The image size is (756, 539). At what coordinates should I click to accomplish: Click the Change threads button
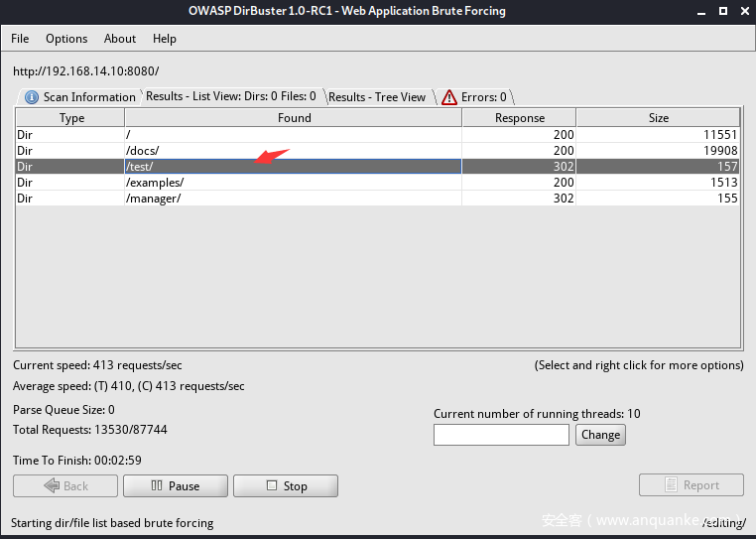click(x=600, y=435)
